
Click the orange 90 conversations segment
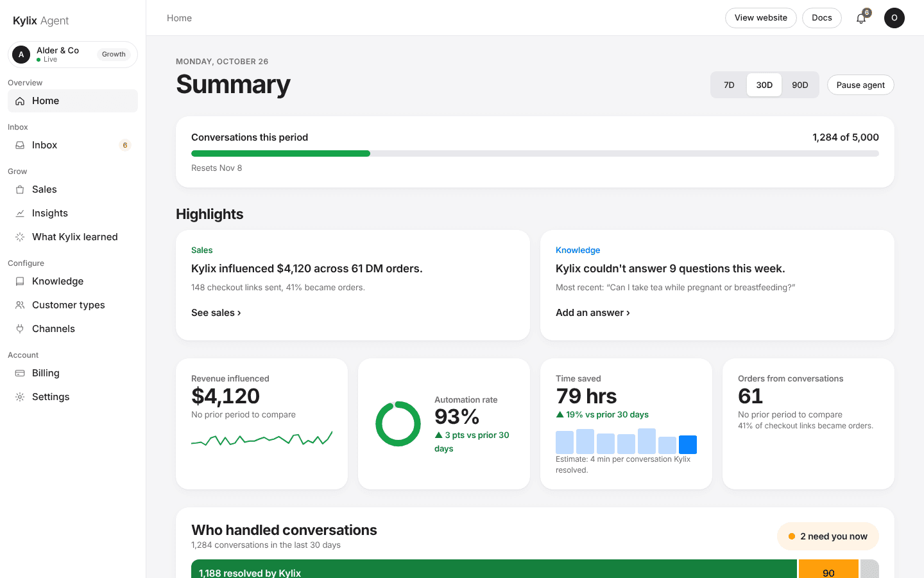[x=828, y=569]
